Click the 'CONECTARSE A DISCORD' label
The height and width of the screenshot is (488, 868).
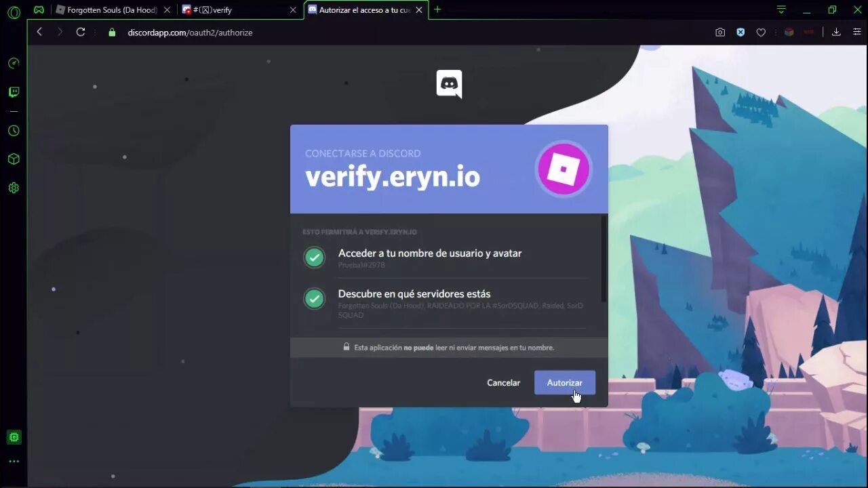pos(363,153)
